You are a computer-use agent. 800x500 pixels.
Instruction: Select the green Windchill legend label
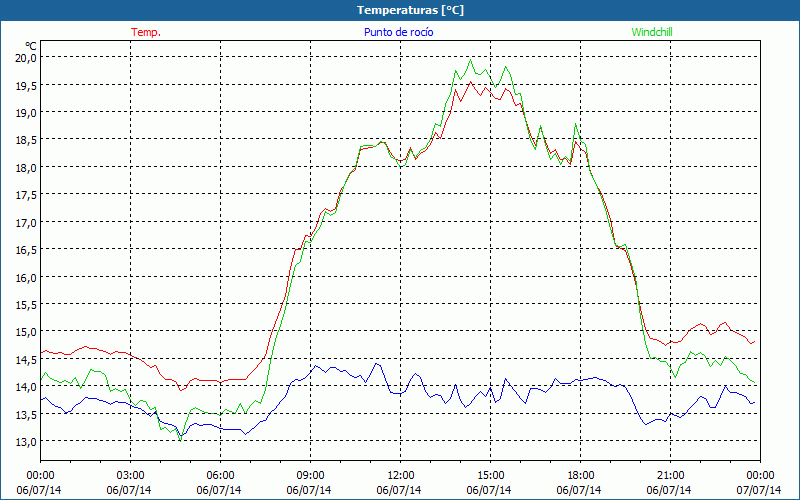[652, 32]
